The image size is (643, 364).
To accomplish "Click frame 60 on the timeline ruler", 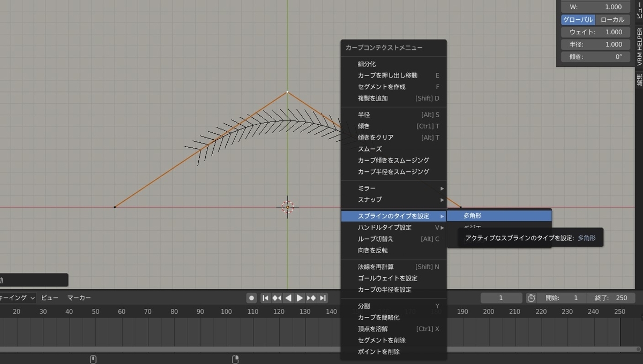I will pyautogui.click(x=122, y=312).
